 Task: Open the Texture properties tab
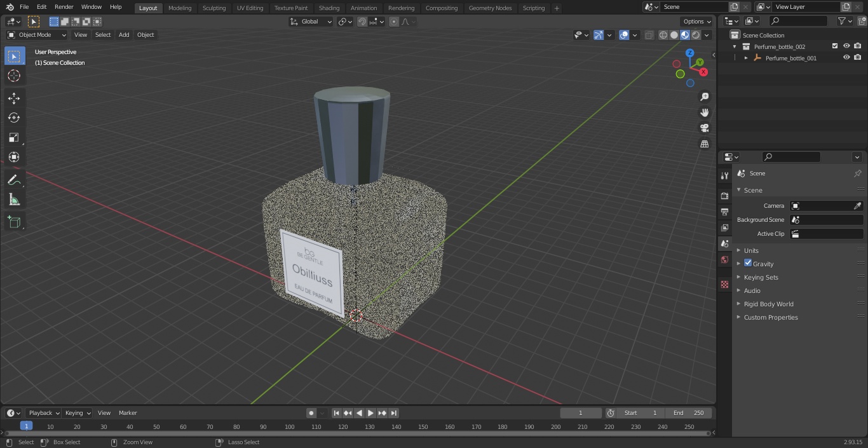coord(724,284)
